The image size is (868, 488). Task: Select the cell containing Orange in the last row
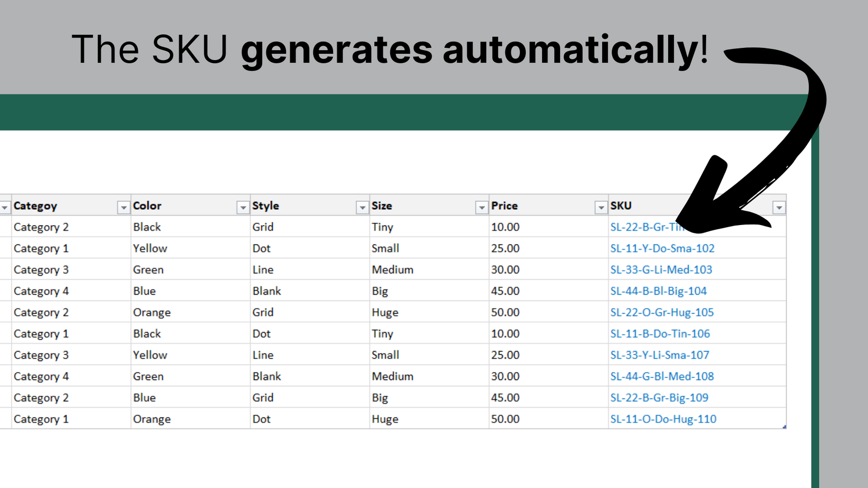coord(152,418)
